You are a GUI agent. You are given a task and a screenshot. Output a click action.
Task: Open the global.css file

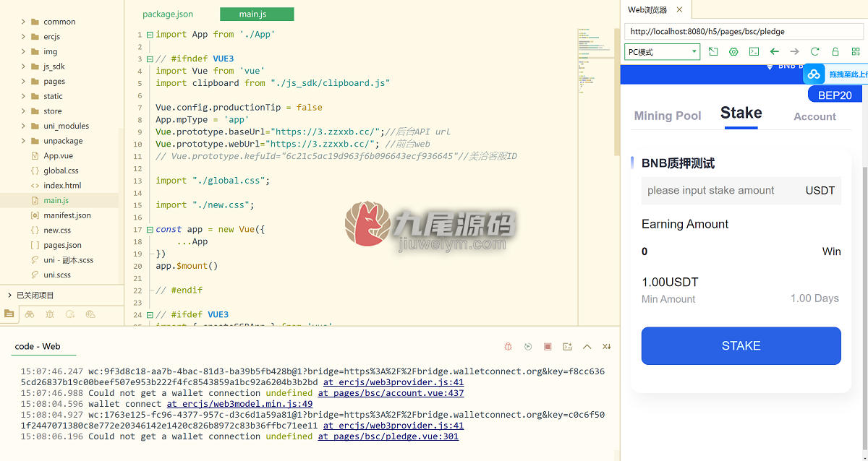pos(61,171)
